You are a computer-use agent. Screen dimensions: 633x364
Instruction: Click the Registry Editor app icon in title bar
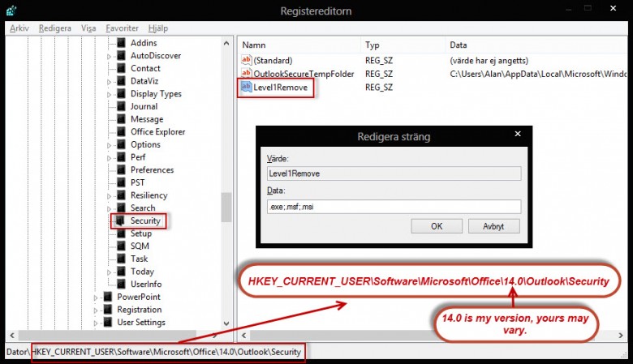pyautogui.click(x=11, y=10)
